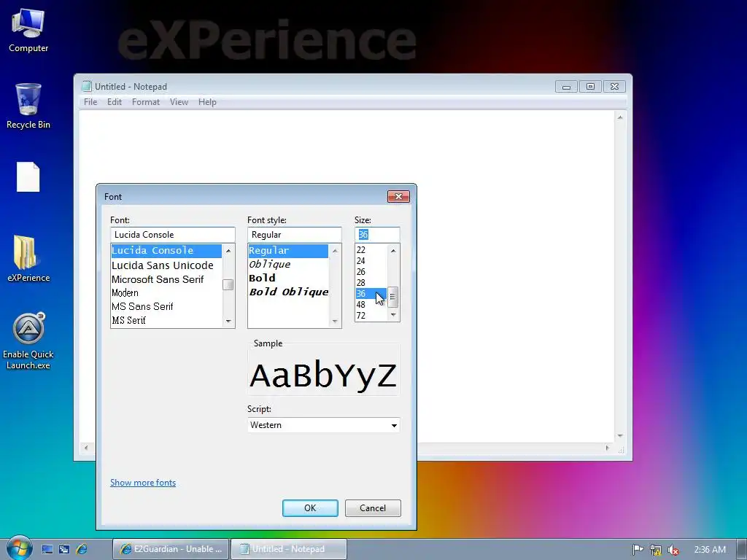Cancel the Font dialog

(373, 508)
